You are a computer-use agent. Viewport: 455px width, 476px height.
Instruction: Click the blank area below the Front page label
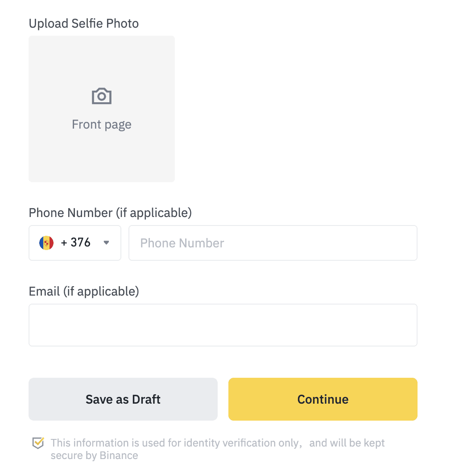(102, 156)
